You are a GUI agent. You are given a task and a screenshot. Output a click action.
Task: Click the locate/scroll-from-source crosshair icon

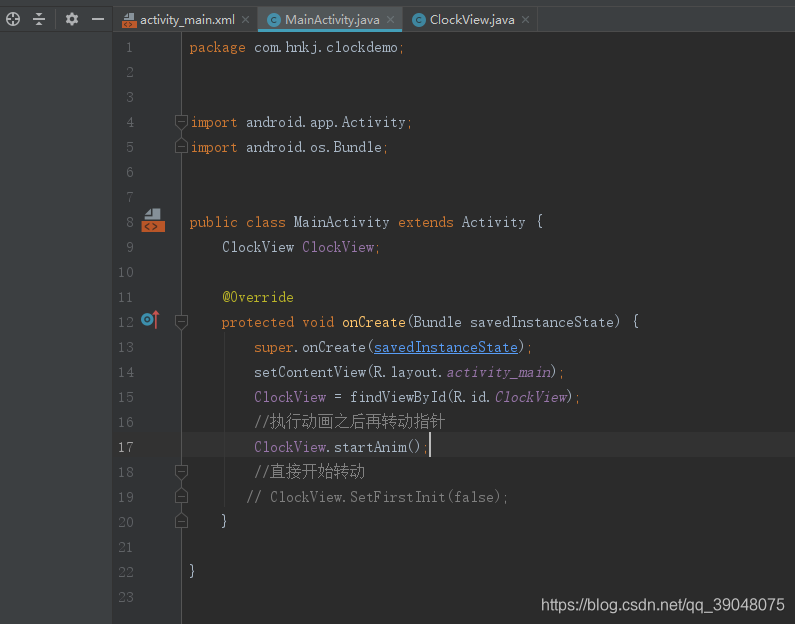tap(13, 19)
